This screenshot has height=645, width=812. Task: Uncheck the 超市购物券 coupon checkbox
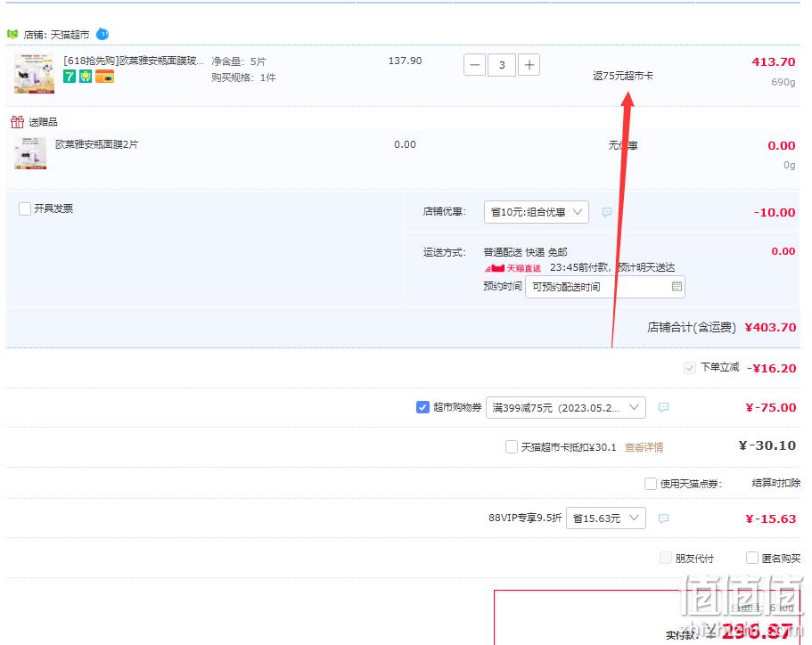click(x=422, y=407)
